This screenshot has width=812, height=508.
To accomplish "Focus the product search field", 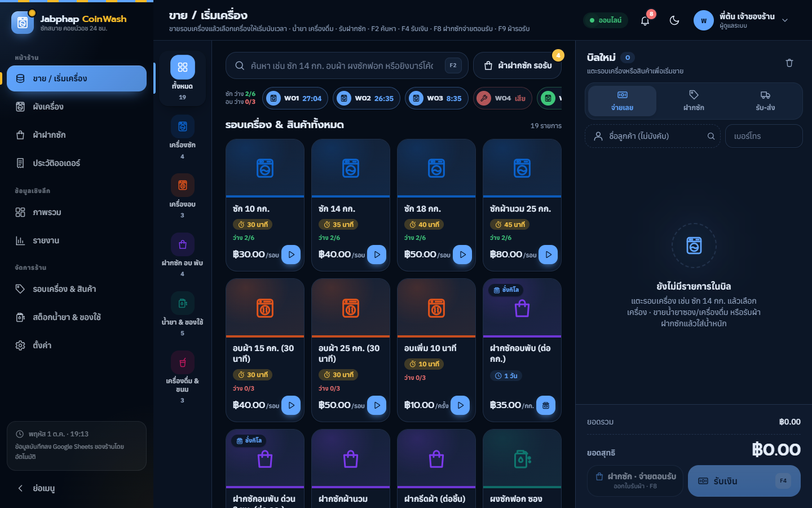I will pyautogui.click(x=347, y=65).
